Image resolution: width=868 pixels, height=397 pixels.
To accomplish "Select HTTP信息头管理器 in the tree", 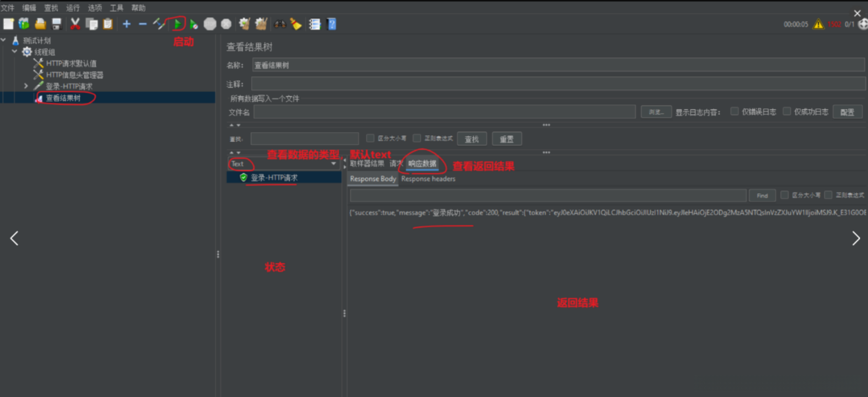I will (74, 75).
